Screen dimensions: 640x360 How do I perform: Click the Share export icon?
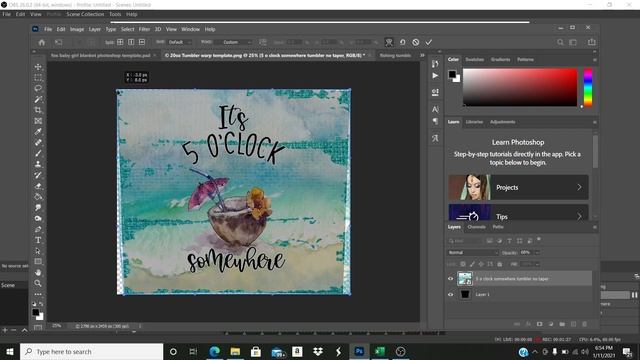[x=591, y=42]
